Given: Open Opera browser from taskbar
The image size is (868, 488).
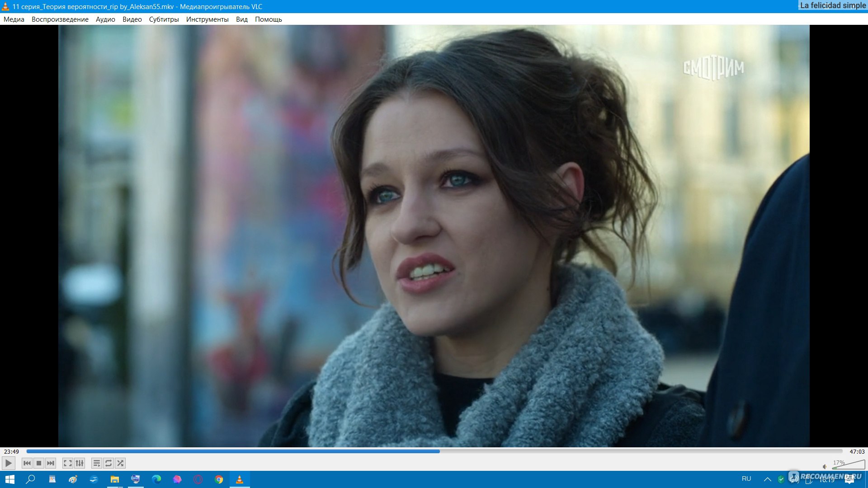Looking at the screenshot, I should tap(198, 479).
